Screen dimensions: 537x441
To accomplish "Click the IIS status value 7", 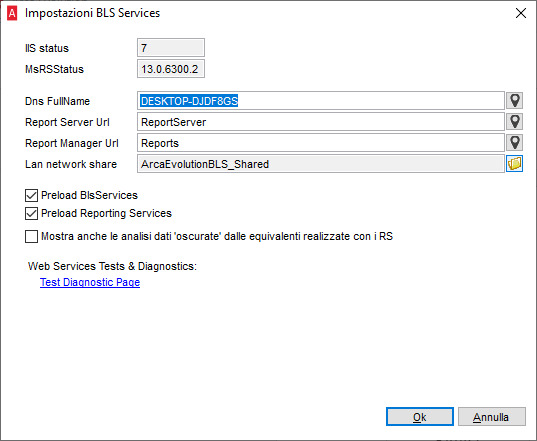I will pyautogui.click(x=171, y=48).
